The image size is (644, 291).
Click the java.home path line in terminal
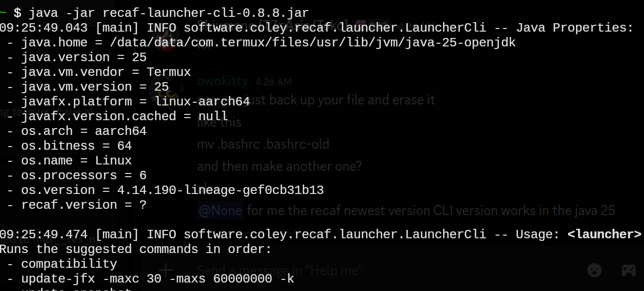pyautogui.click(x=264, y=42)
